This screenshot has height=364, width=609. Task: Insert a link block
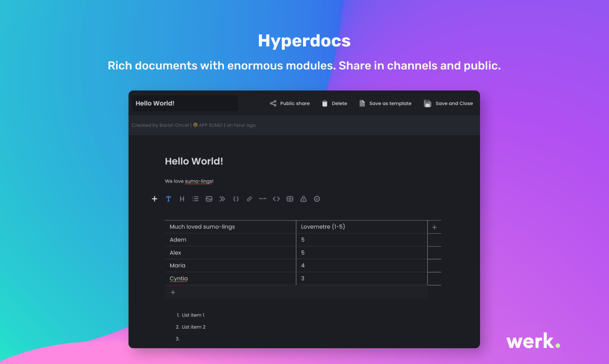click(249, 199)
